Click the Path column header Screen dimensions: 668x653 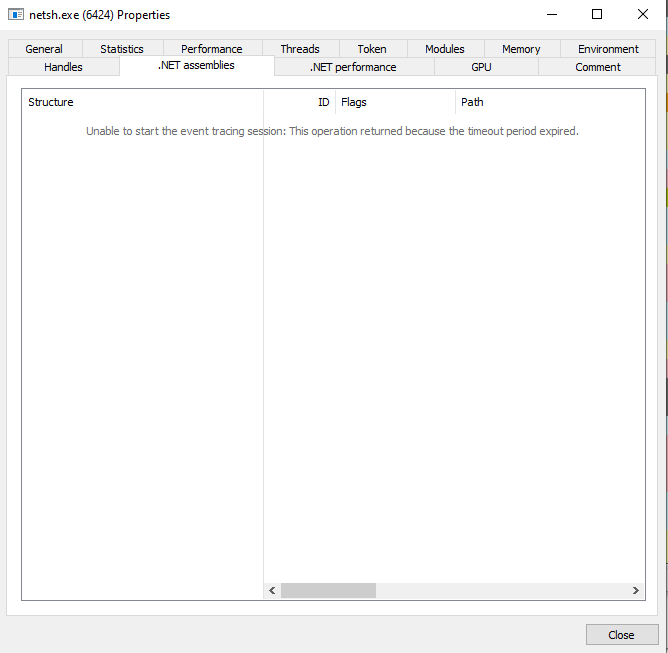click(550, 102)
